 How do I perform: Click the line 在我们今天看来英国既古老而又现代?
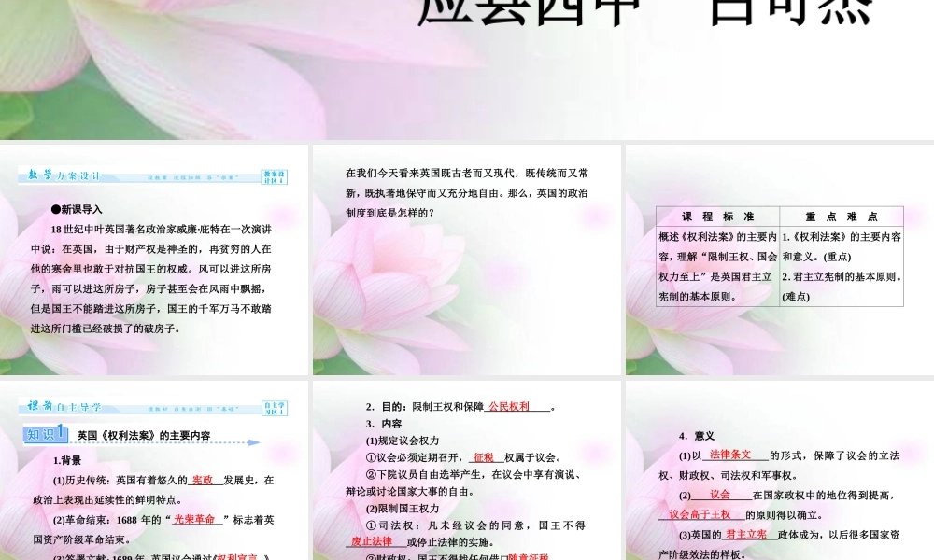click(x=467, y=174)
